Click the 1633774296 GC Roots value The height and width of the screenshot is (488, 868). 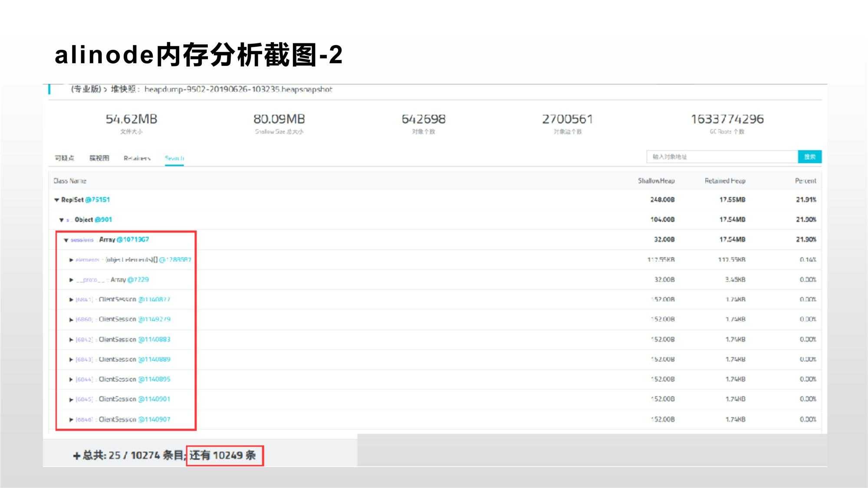(727, 119)
